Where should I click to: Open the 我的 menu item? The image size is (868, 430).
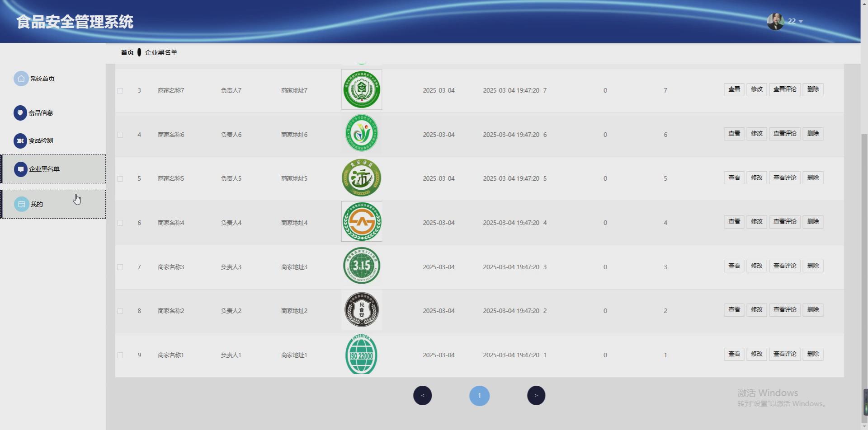(x=53, y=204)
